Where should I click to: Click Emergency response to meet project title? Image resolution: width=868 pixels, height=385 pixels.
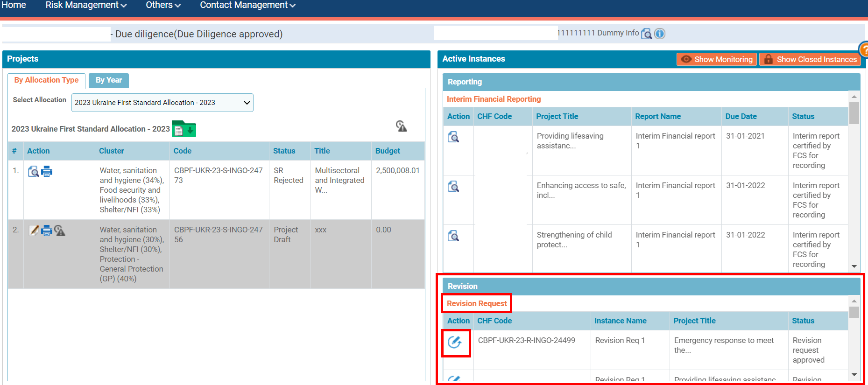[x=724, y=345]
